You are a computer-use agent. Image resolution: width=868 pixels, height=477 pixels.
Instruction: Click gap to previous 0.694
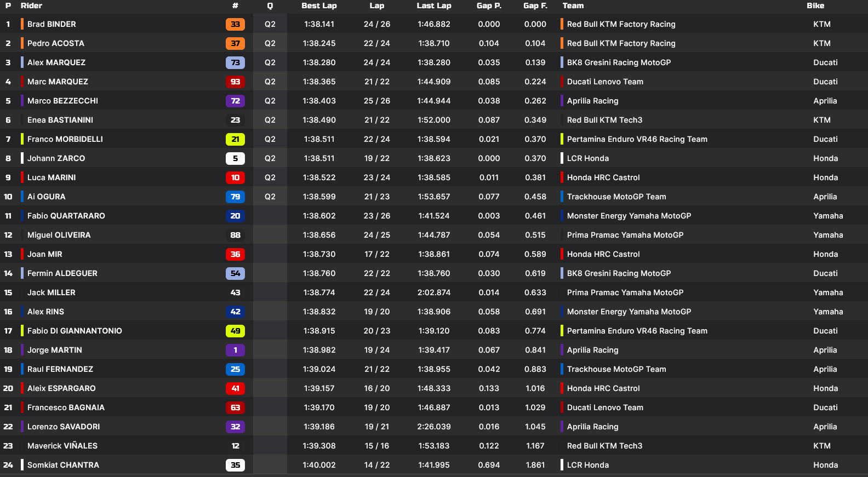[x=489, y=465]
